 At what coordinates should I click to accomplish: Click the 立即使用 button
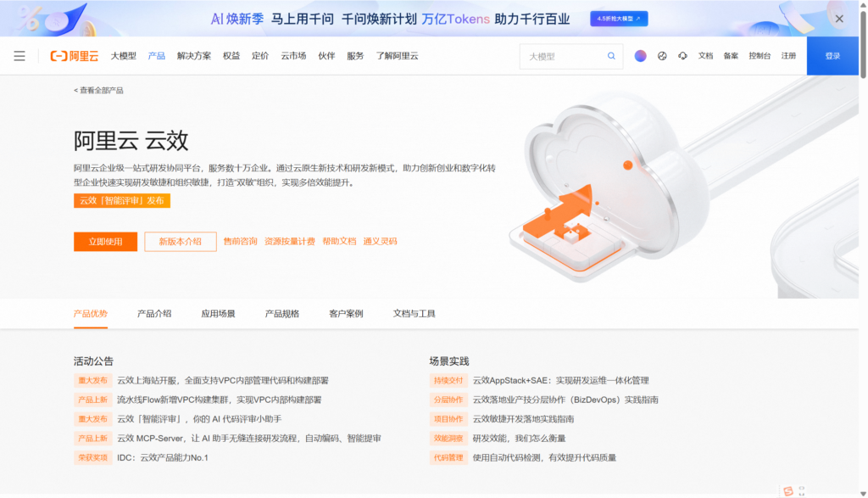pos(105,241)
